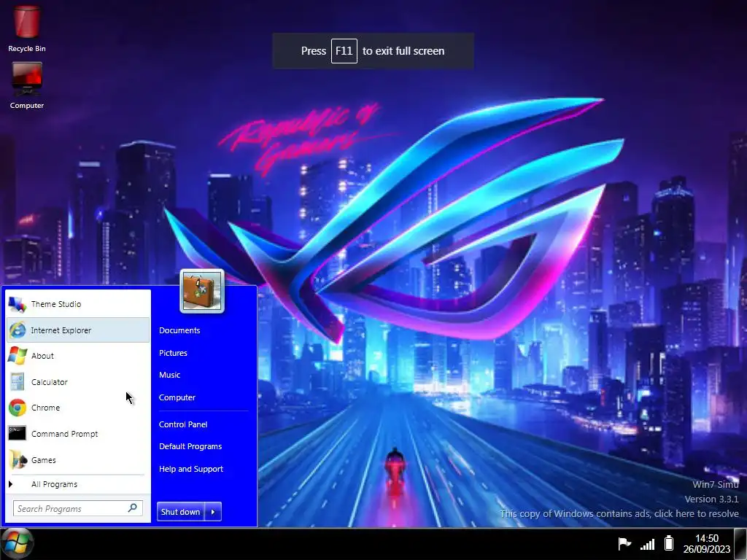Click the battery tray icon
The image size is (747, 560).
click(669, 542)
